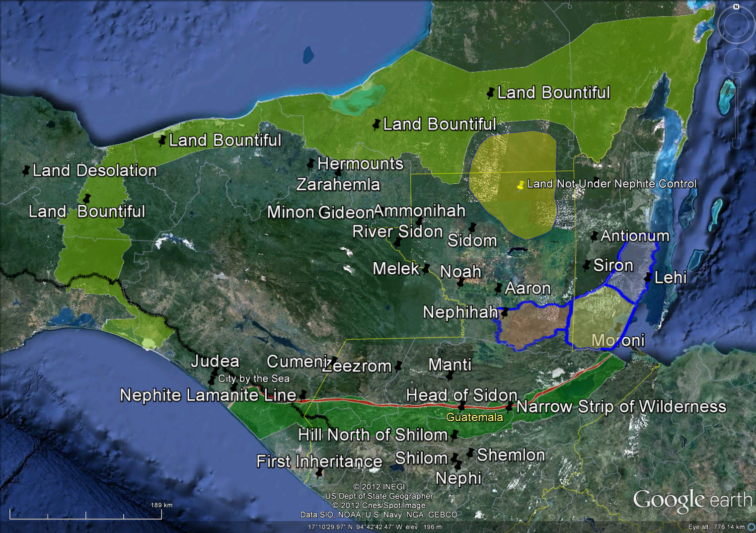Click the Look joystick compass ring
756x533 pixels.
[736, 25]
